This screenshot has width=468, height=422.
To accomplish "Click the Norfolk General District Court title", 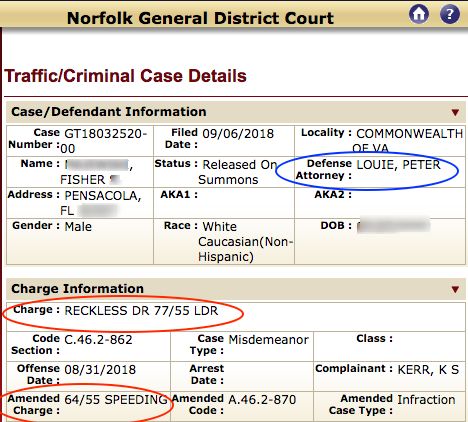I will click(x=200, y=18).
